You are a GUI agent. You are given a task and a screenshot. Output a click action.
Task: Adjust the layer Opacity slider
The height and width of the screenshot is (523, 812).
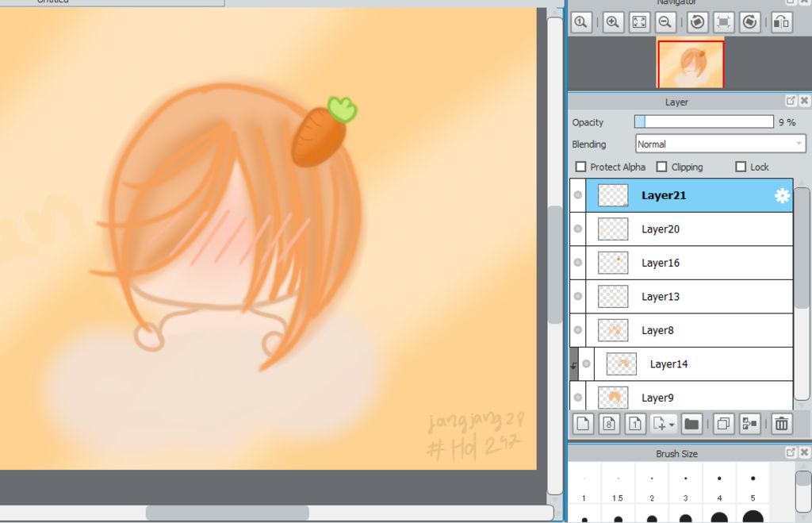pos(704,121)
